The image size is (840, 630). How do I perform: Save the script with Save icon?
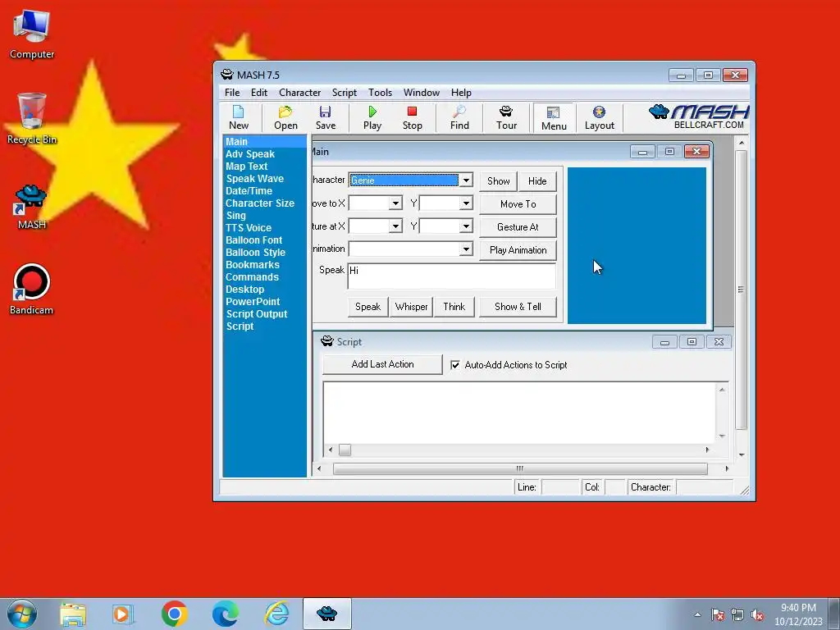[x=325, y=118]
